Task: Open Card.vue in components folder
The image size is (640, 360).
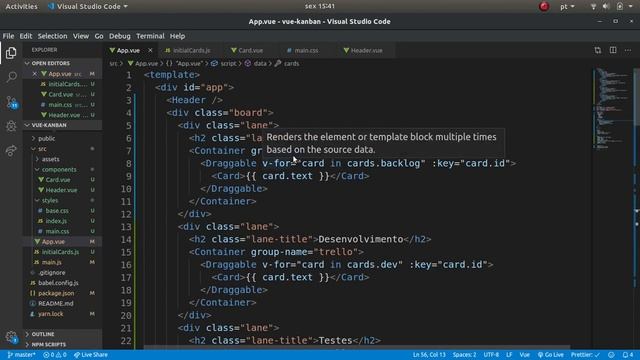Action: (62, 180)
